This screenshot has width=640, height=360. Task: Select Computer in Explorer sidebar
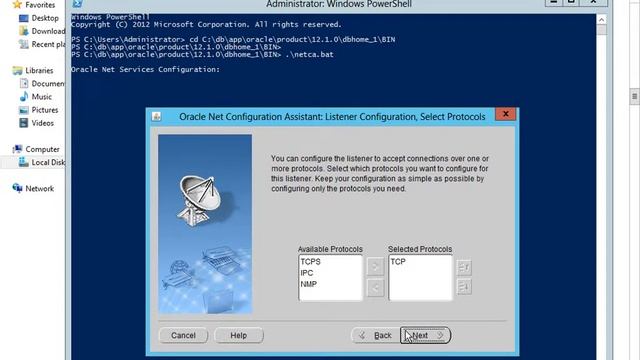click(42, 149)
